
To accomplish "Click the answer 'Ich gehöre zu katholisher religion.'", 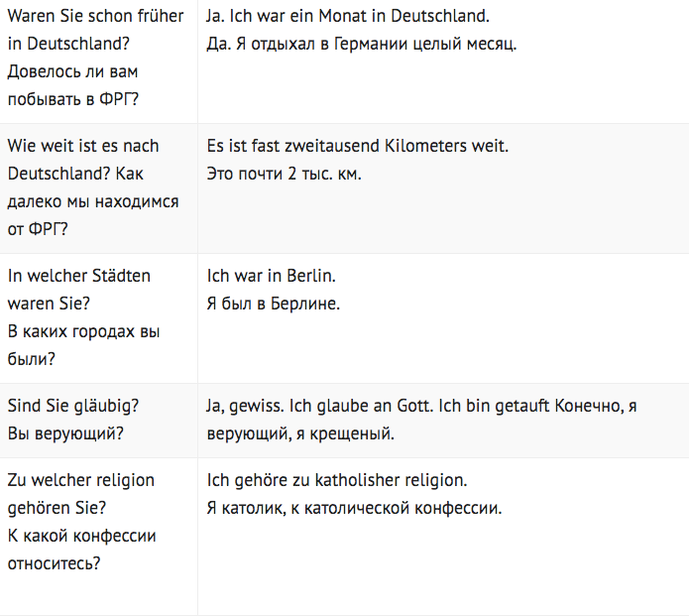I will [x=337, y=480].
